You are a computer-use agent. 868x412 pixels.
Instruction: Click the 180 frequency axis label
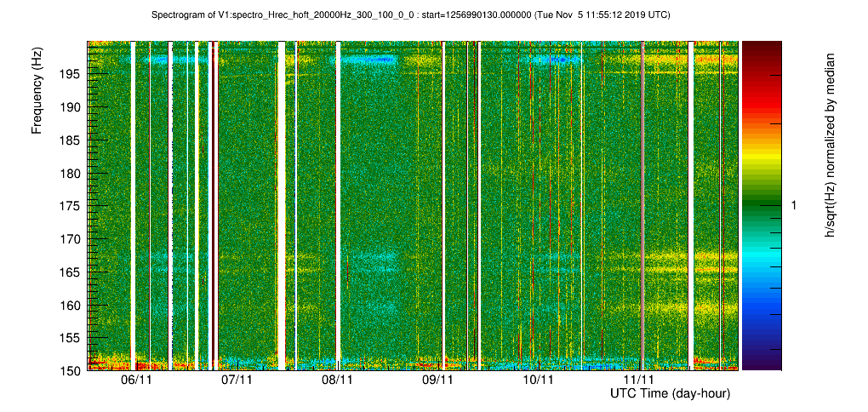coord(72,173)
